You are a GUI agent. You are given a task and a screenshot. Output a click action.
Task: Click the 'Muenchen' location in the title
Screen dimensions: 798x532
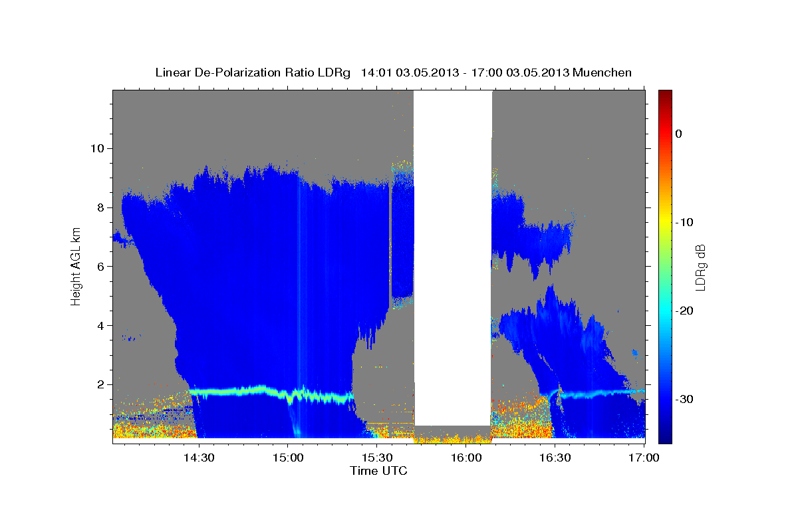(x=603, y=72)
